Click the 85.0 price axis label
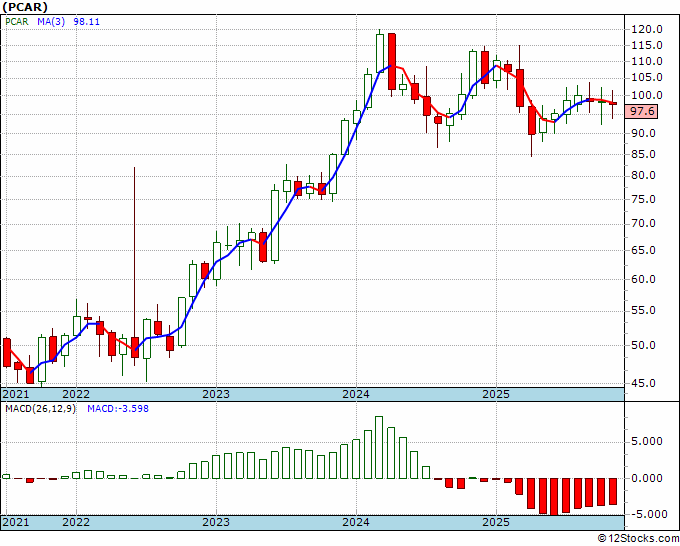 coord(644,154)
